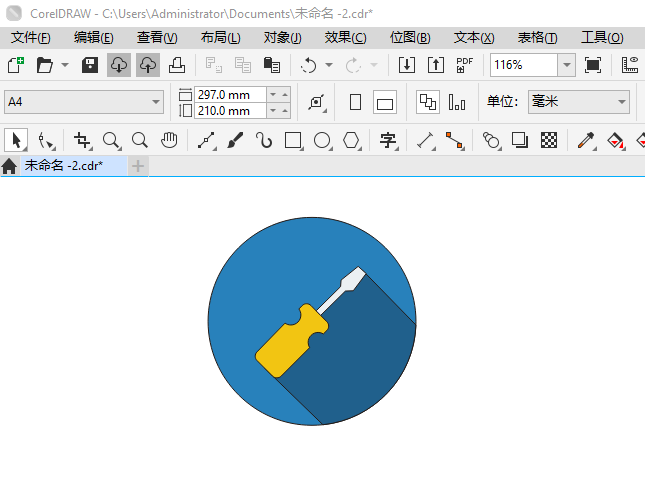Open the 工具(O) menu
645x495 pixels.
[602, 38]
